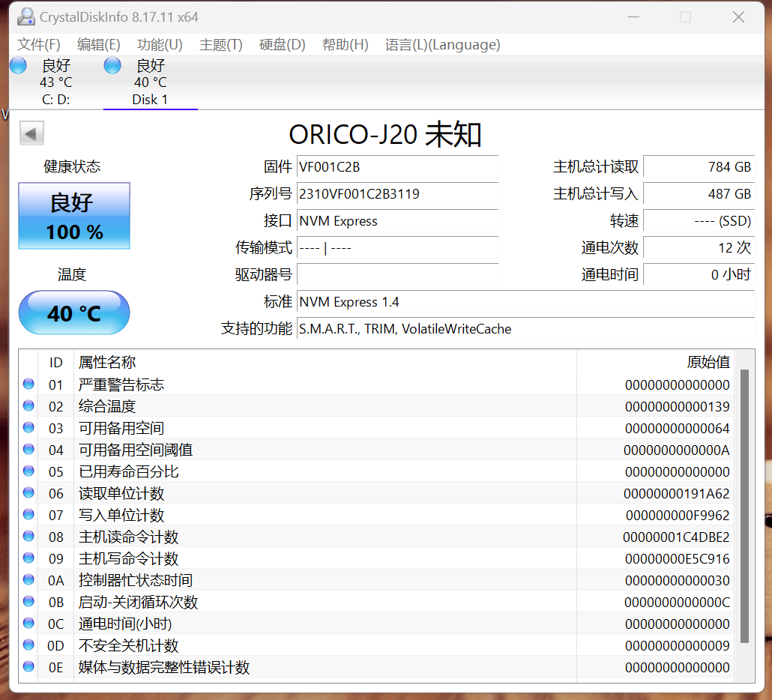Click the 主机总计写入 value 487 GB
Image resolution: width=772 pixels, height=700 pixels.
click(x=699, y=194)
